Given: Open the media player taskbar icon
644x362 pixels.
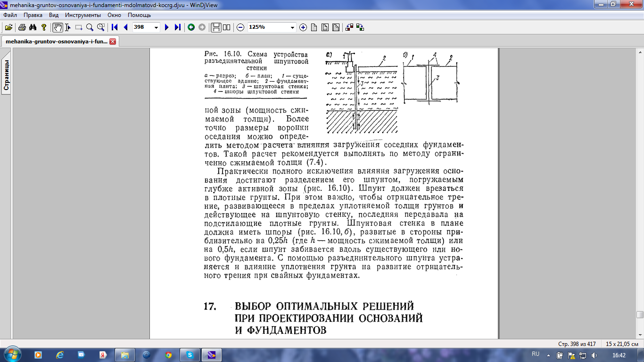Looking at the screenshot, I should click(38, 354).
